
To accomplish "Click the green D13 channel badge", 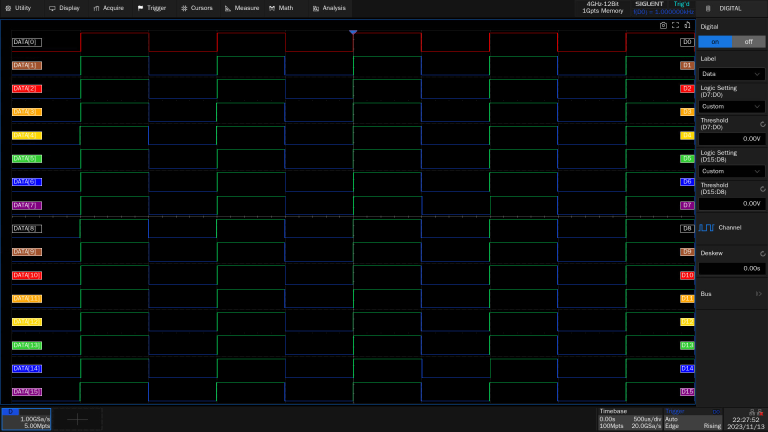I will 687,345.
